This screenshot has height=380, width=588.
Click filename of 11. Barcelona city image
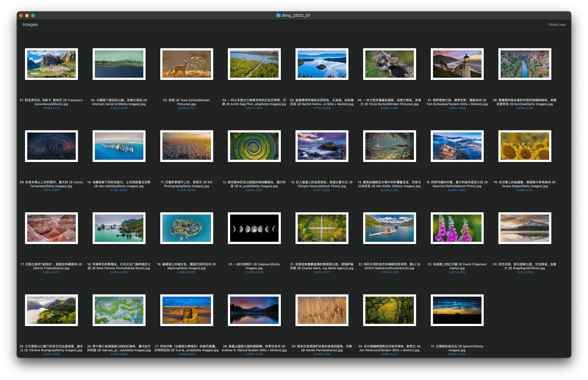(186, 184)
